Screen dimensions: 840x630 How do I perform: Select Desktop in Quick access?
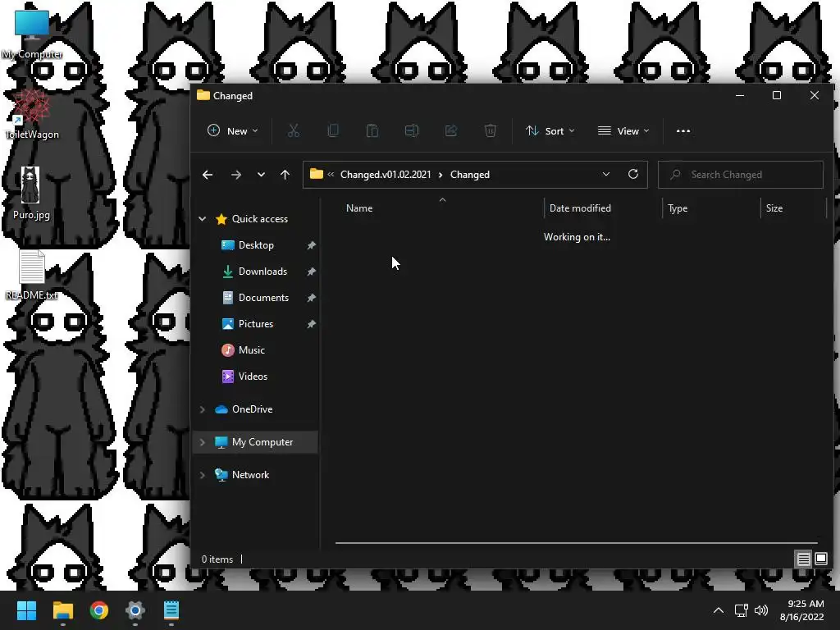[257, 244]
